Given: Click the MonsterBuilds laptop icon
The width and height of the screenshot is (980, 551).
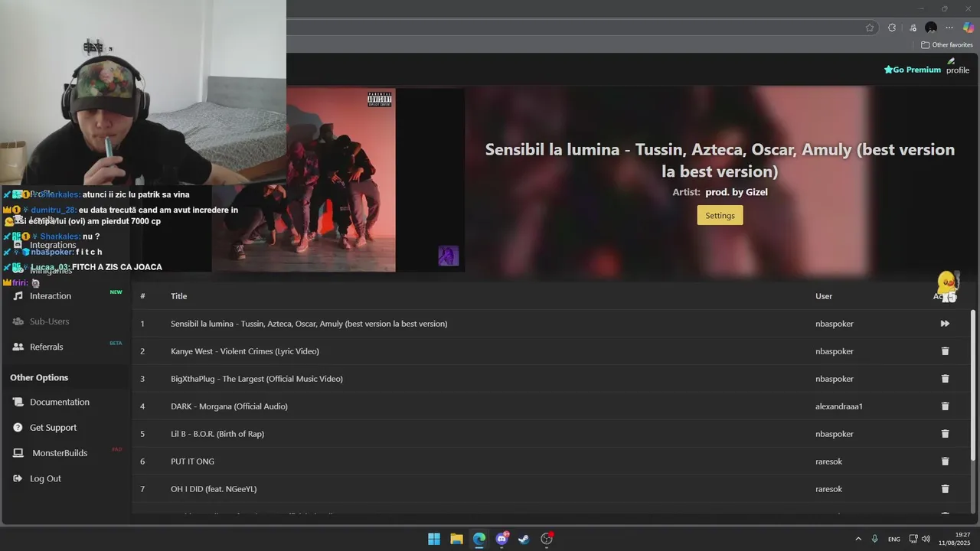Looking at the screenshot, I should coord(18,453).
